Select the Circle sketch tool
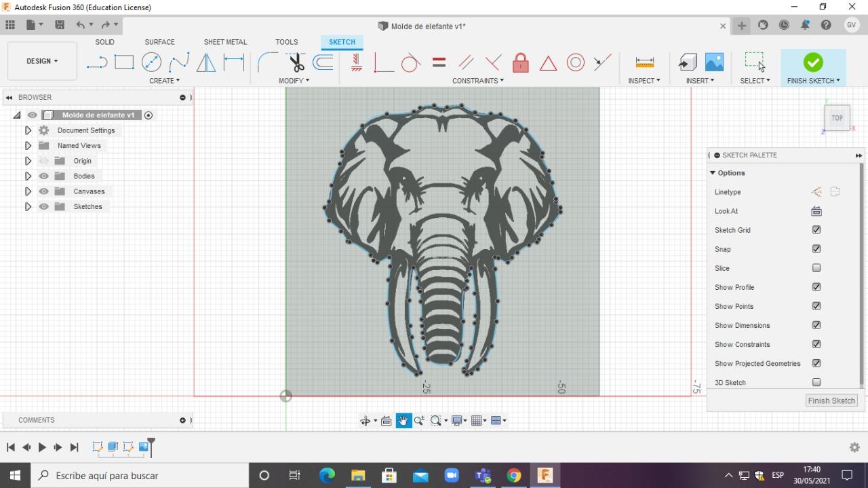Screen dimensions: 868x488 coord(151,62)
